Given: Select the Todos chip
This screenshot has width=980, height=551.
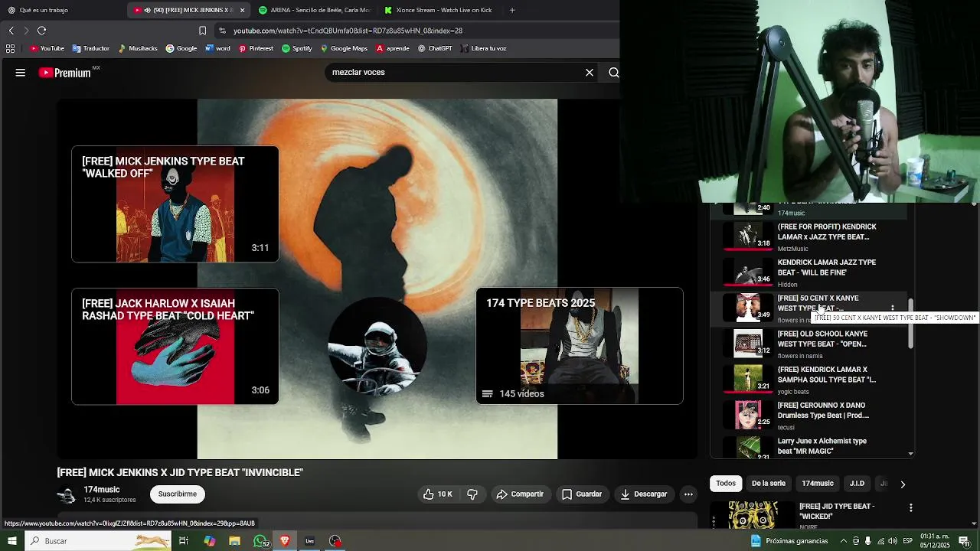Looking at the screenshot, I should click(726, 484).
